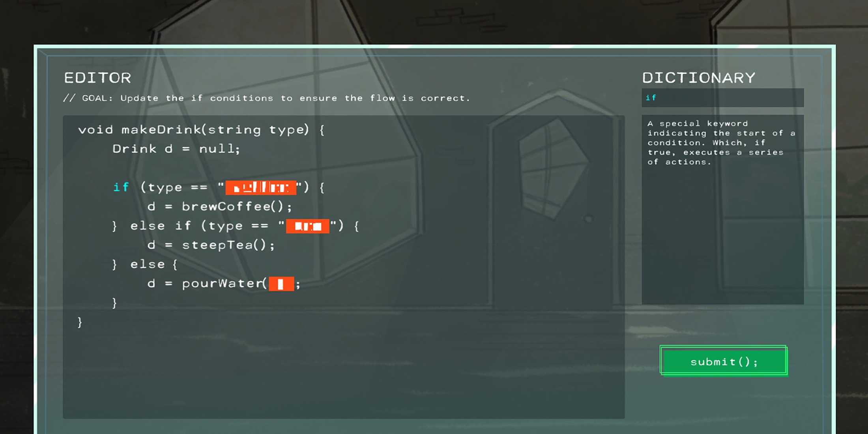
Task: Click the '} else {' line
Action: [145, 264]
